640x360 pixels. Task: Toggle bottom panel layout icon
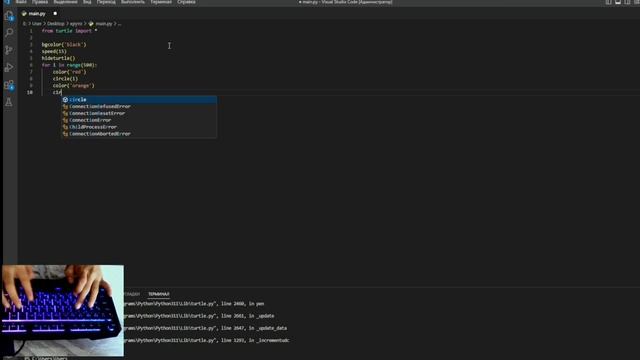pyautogui.click(x=618, y=2)
